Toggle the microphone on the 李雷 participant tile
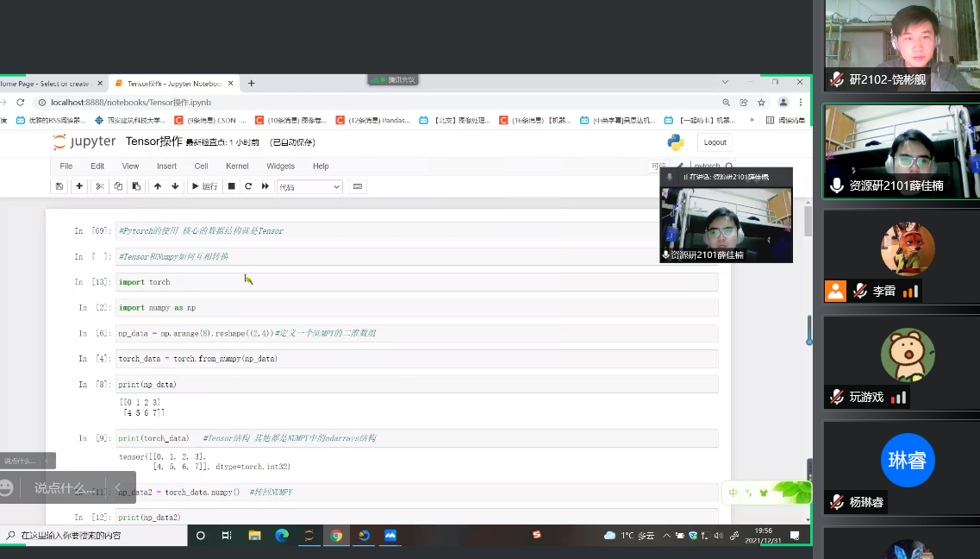 [x=861, y=291]
